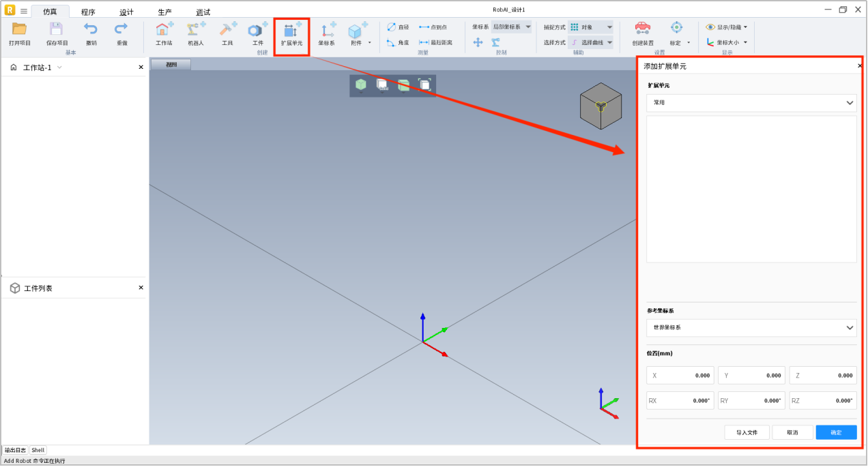This screenshot has height=467, width=868.
Task: Open the 常用 extension unit dropdown
Action: (x=751, y=103)
